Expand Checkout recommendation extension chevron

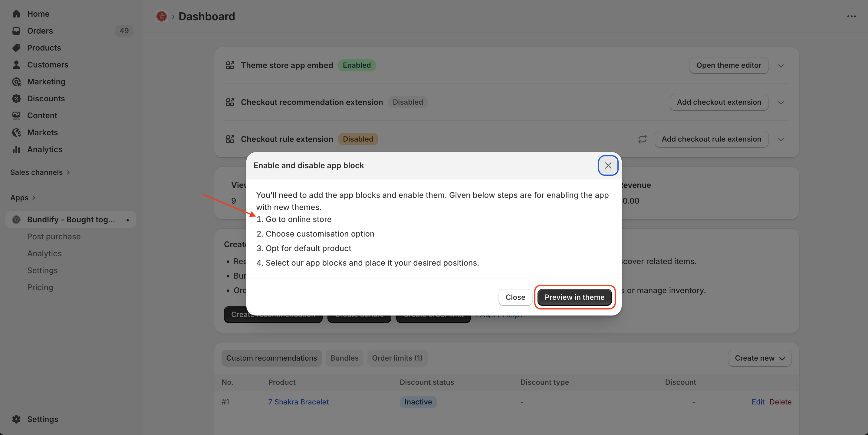coord(781,102)
